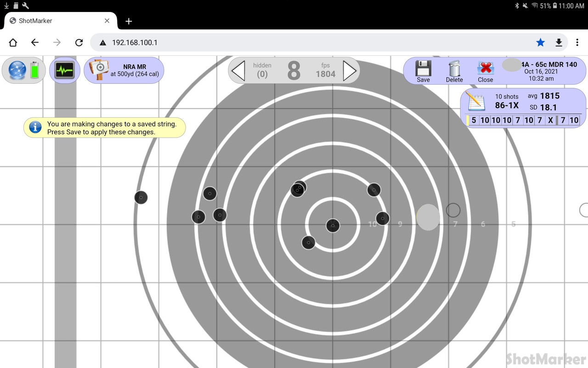
Task: Click the Save floppy disk icon
Action: (x=423, y=69)
